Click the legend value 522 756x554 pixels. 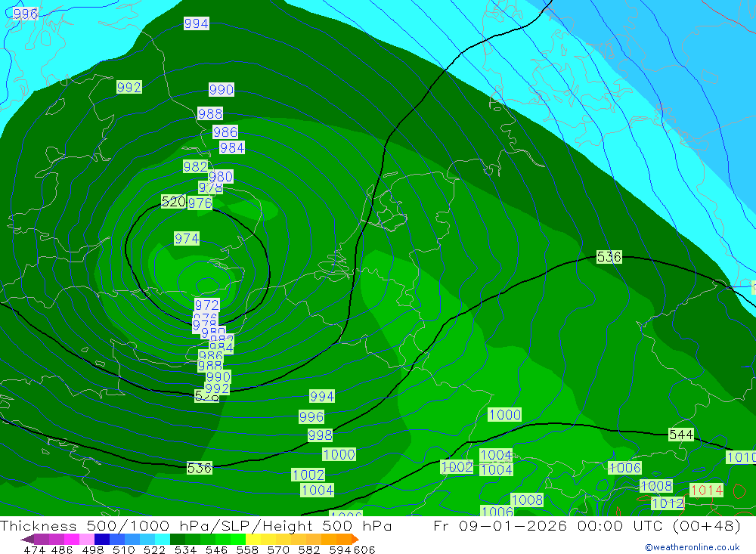(155, 549)
